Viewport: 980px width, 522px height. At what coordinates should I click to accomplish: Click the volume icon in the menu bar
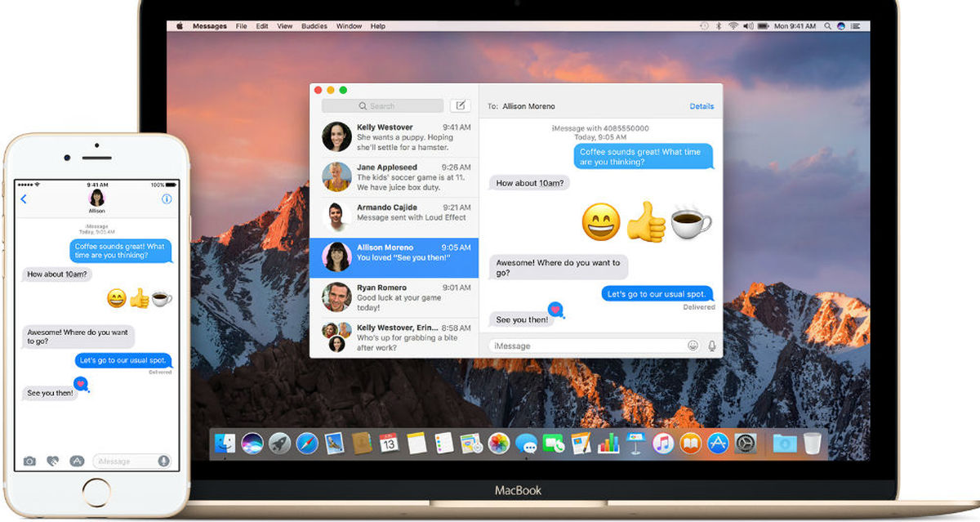(748, 26)
